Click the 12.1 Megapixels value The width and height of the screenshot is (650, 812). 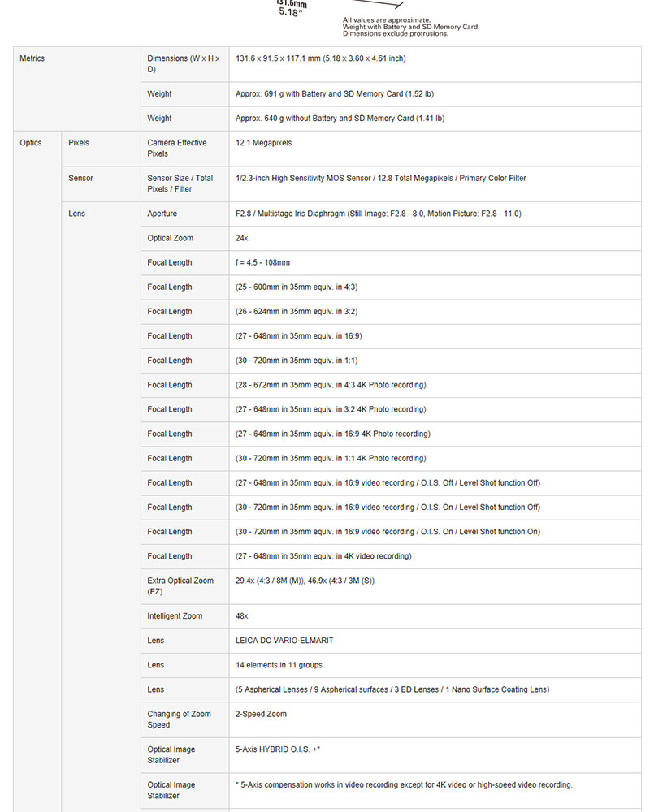click(x=263, y=143)
